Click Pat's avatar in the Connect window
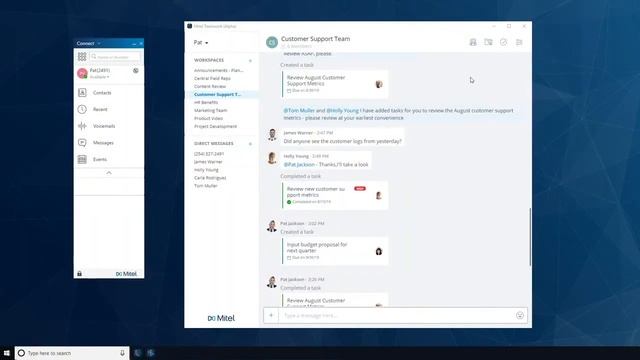The width and height of the screenshot is (640, 360). click(82, 73)
